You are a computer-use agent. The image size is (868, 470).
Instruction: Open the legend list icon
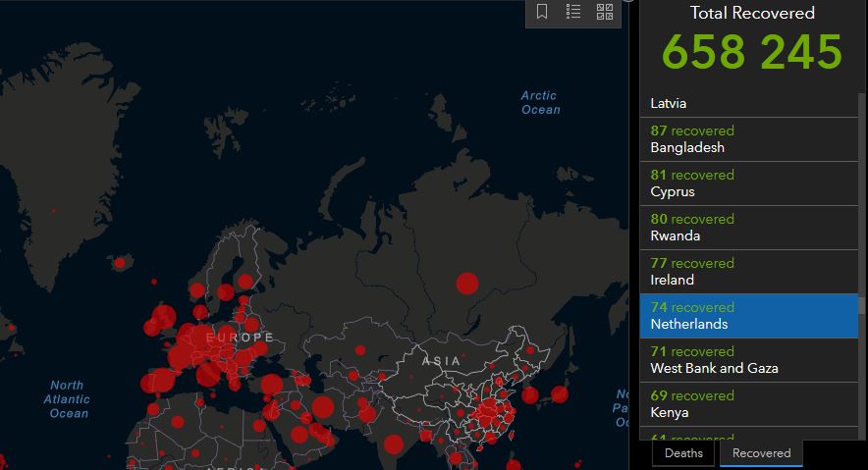(x=573, y=12)
